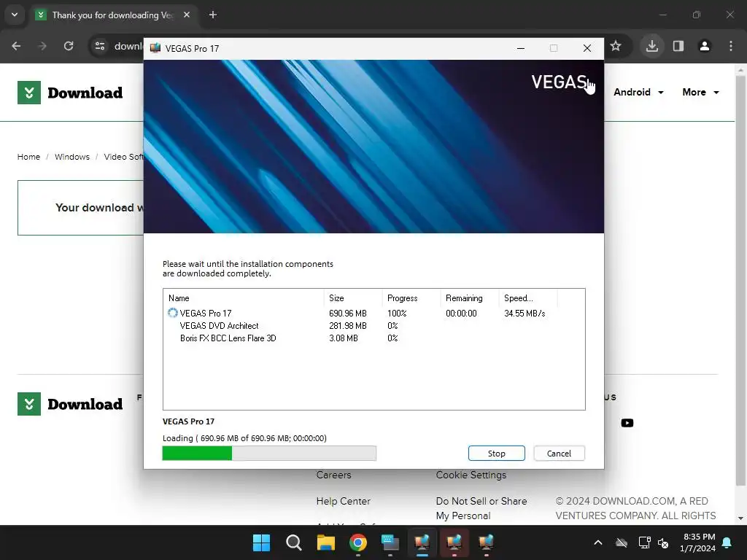The width and height of the screenshot is (747, 560).
Task: Select the 'Thank you for downloading' tab
Action: [113, 15]
